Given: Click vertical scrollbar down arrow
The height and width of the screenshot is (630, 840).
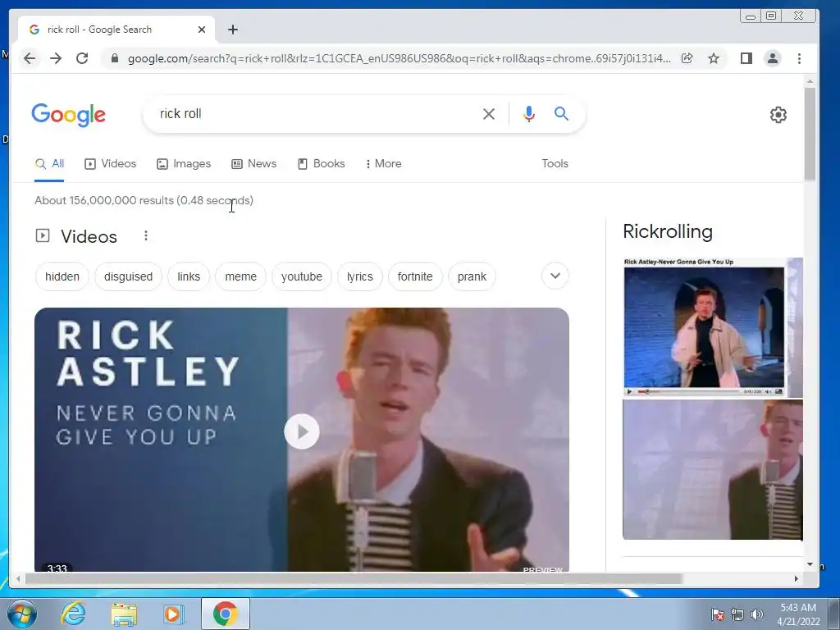Looking at the screenshot, I should tap(810, 564).
